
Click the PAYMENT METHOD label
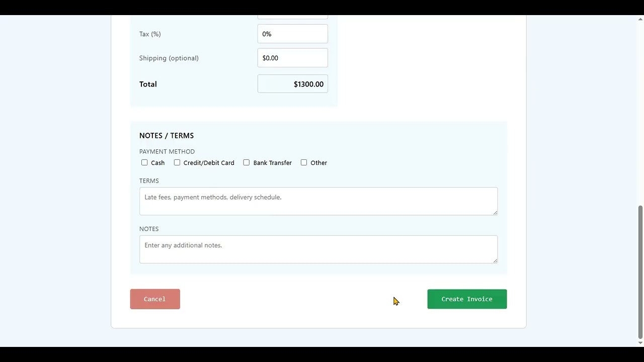[167, 151]
